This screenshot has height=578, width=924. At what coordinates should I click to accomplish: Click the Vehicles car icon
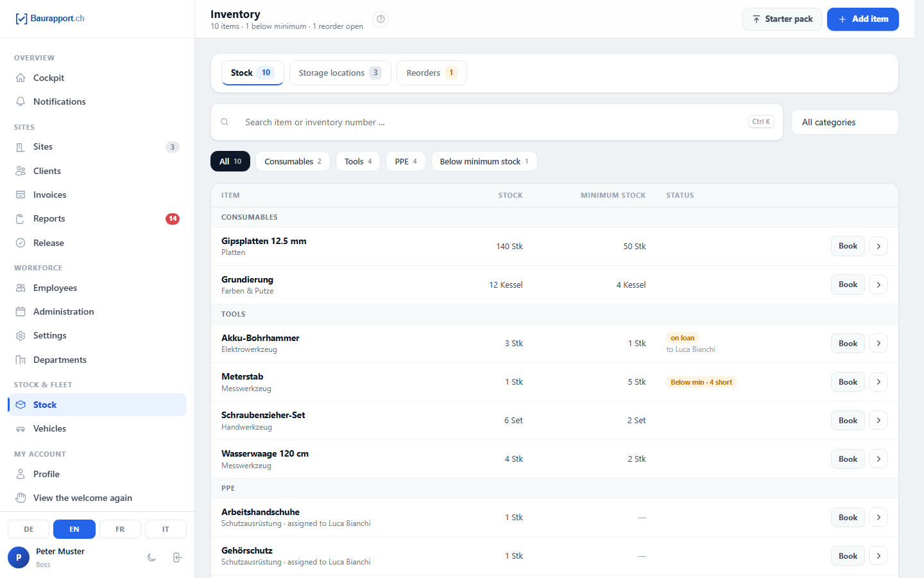point(21,429)
